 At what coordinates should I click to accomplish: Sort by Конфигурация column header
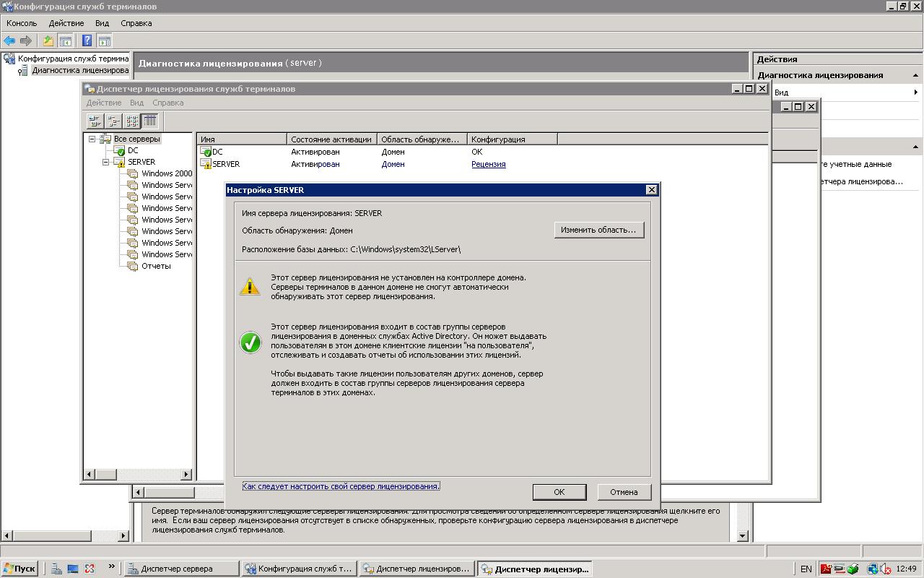[x=513, y=139]
